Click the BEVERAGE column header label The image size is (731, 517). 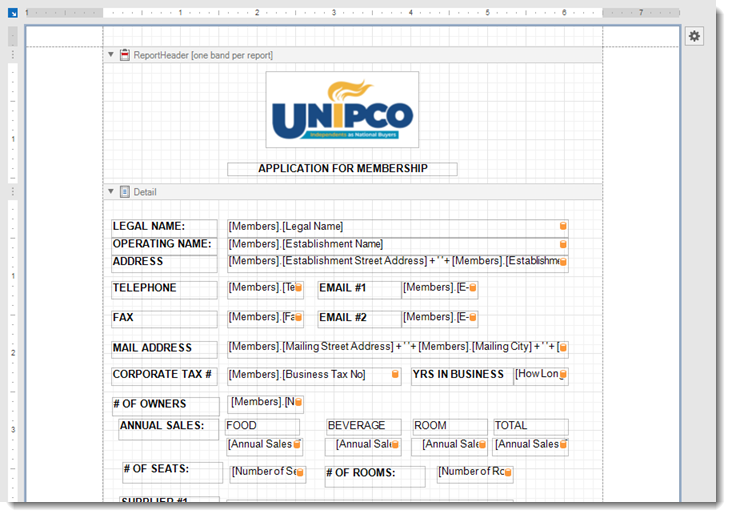[x=363, y=426]
